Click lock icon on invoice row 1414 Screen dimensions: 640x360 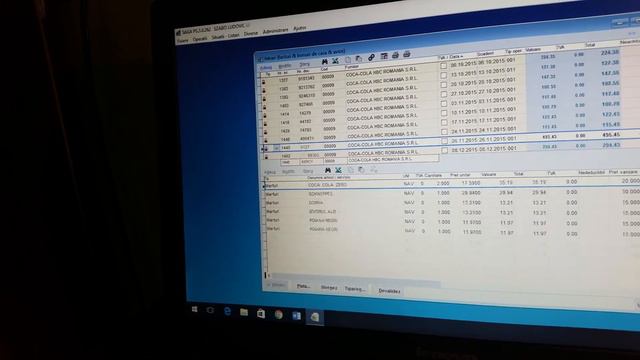(264, 116)
